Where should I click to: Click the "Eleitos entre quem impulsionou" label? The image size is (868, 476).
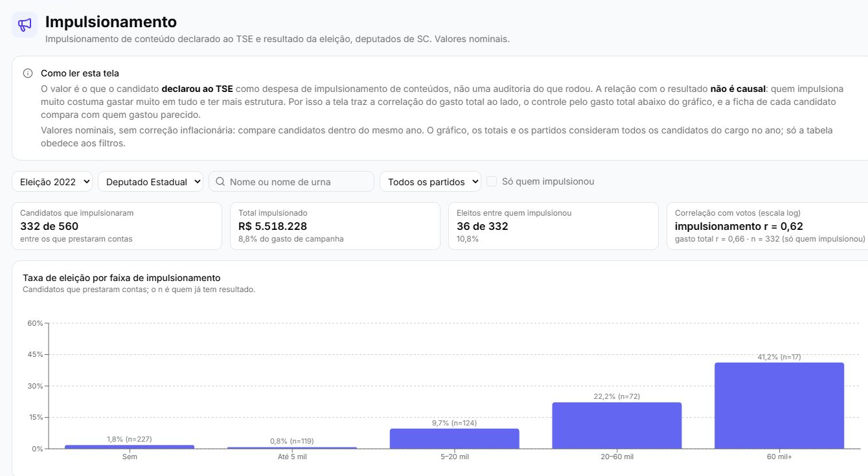[x=514, y=213]
